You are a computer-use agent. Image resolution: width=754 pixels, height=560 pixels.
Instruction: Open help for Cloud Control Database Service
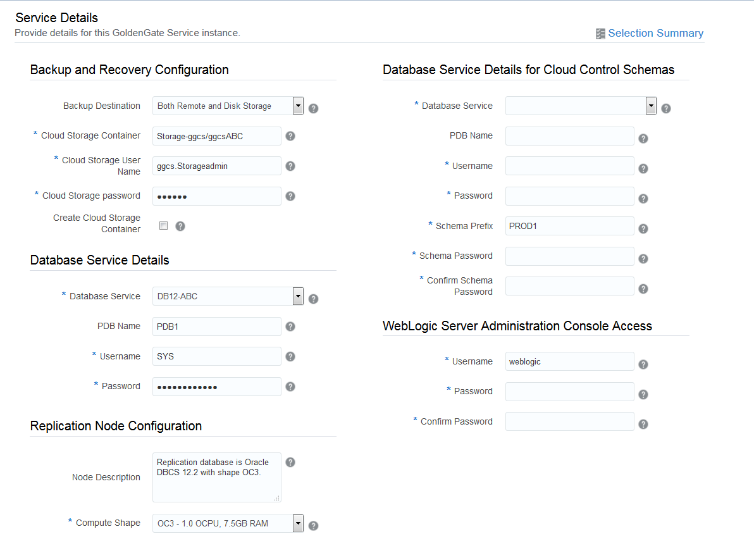pyautogui.click(x=665, y=108)
